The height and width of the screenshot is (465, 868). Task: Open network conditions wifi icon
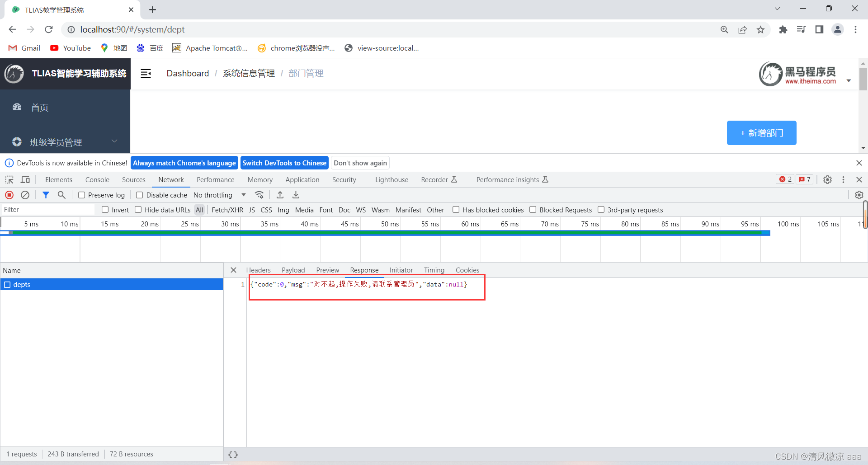pos(259,195)
